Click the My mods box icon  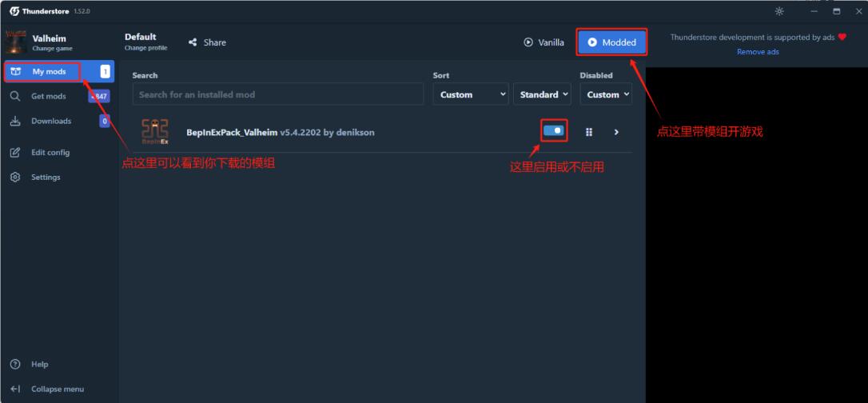15,71
